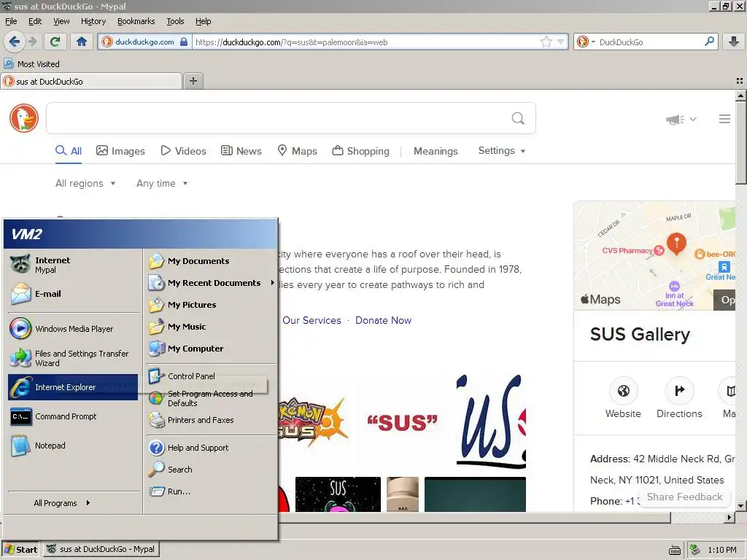Open My Music folder

click(211, 327)
